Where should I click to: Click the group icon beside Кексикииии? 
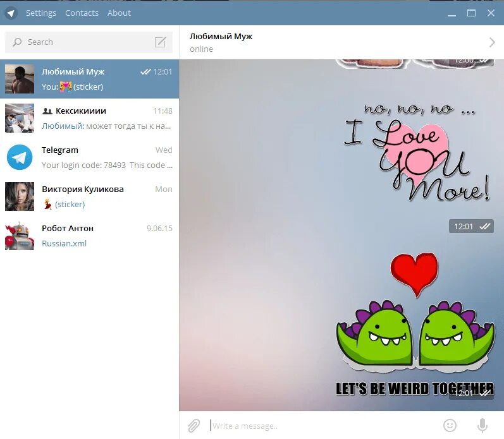pos(47,111)
